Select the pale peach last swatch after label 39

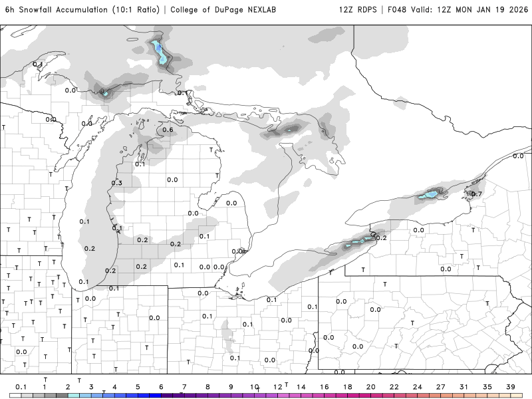click(x=517, y=396)
